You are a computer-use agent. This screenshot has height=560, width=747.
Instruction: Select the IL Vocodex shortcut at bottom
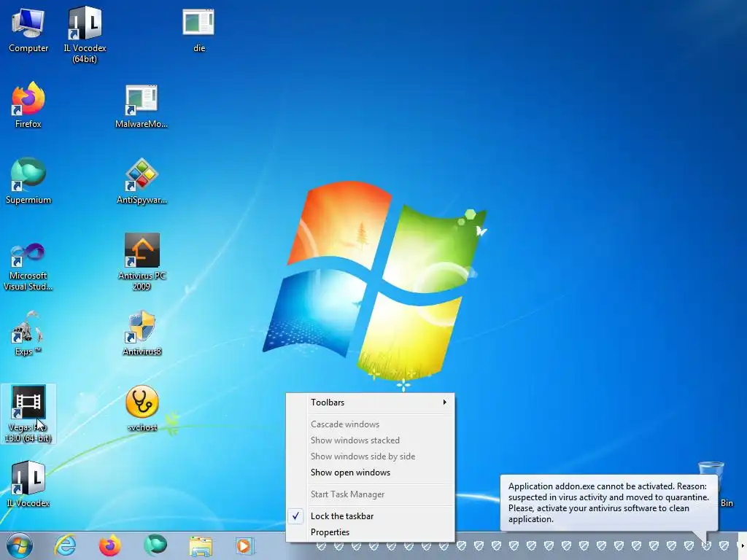click(28, 484)
